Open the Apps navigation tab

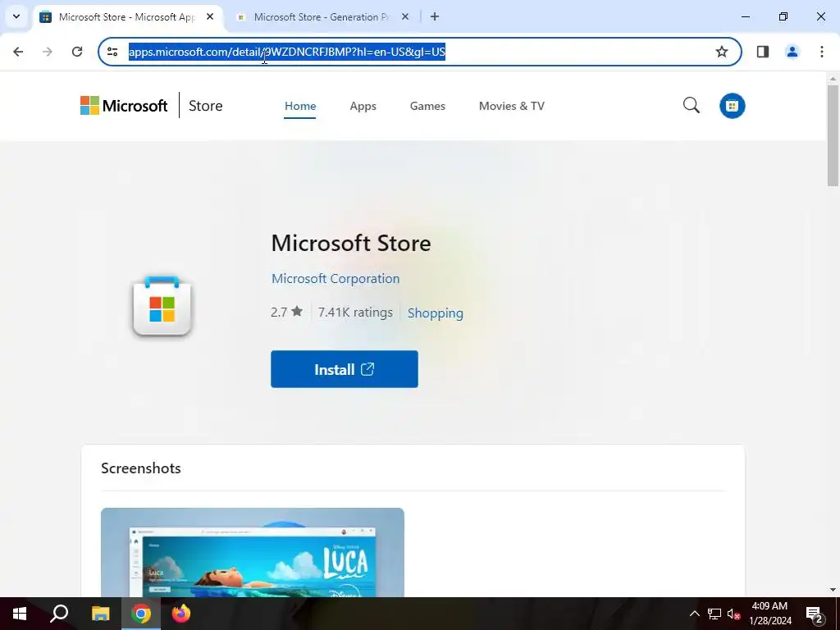tap(363, 106)
